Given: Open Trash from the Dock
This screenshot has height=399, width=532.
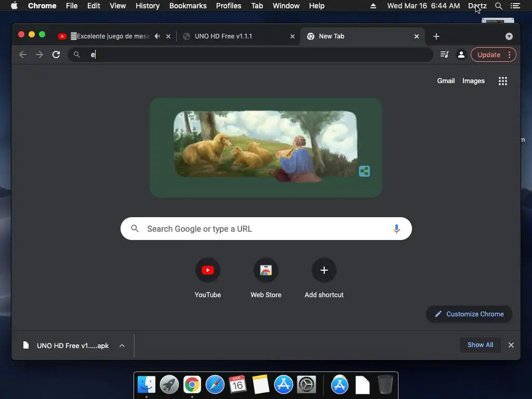Looking at the screenshot, I should click(385, 385).
